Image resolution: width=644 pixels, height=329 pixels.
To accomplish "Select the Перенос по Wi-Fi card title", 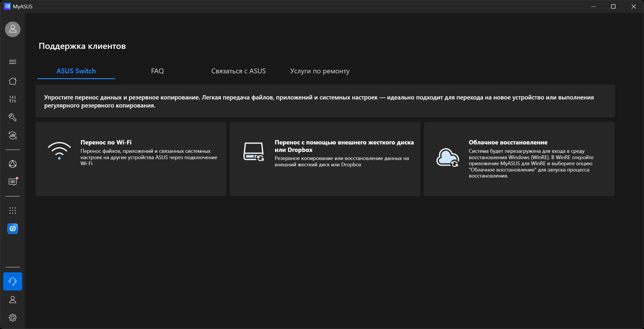I will (106, 142).
